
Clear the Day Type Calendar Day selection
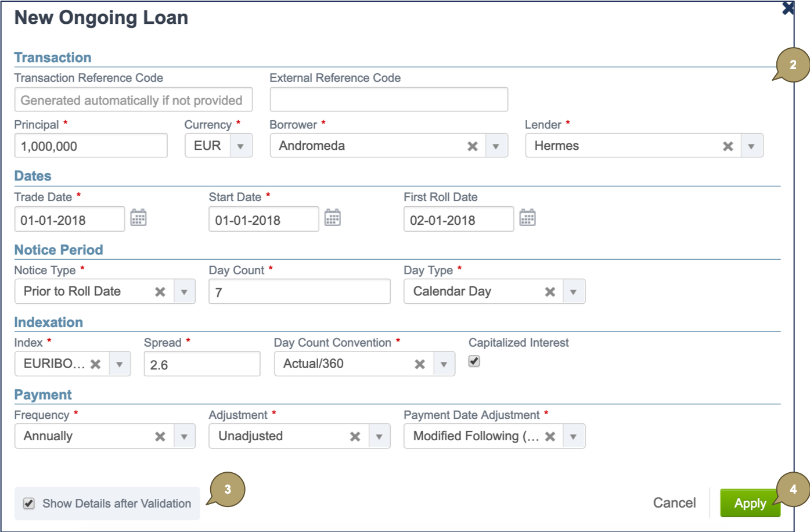point(549,291)
